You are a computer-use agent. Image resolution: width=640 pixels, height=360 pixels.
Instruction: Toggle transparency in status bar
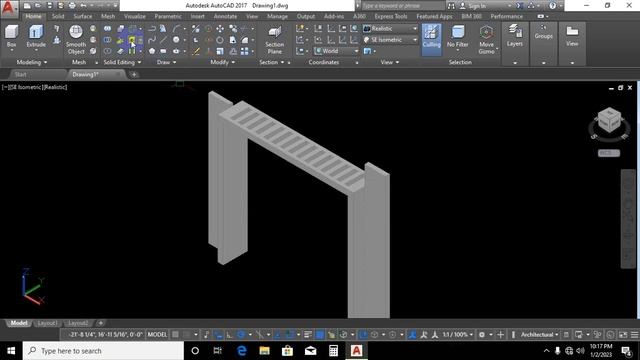[x=320, y=335]
